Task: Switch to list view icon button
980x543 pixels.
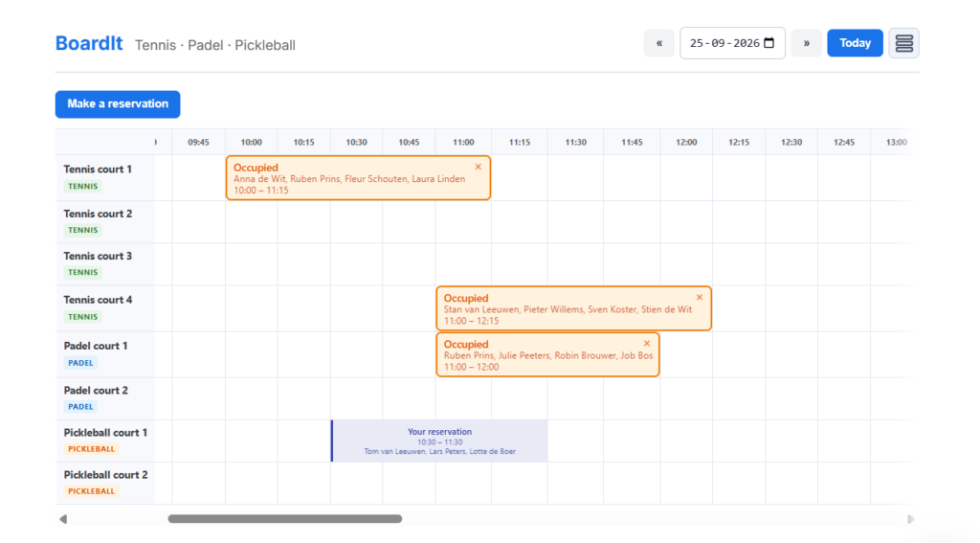Action: click(x=903, y=43)
